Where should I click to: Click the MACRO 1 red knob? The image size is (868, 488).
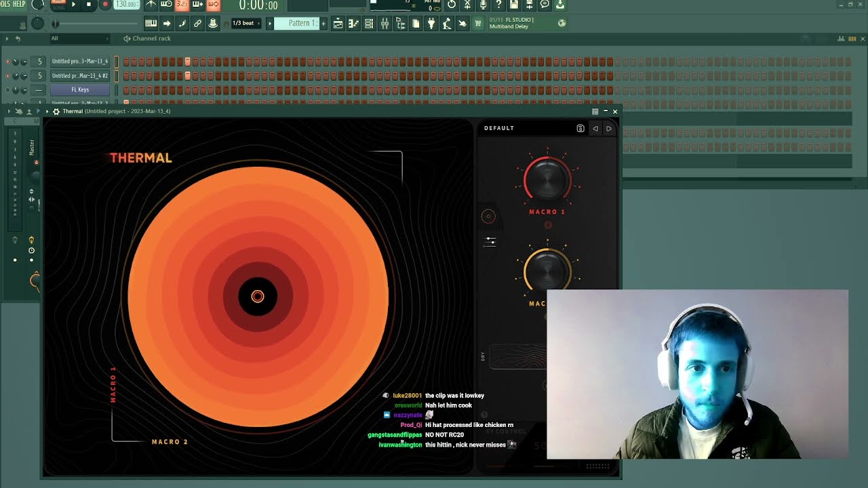click(547, 180)
